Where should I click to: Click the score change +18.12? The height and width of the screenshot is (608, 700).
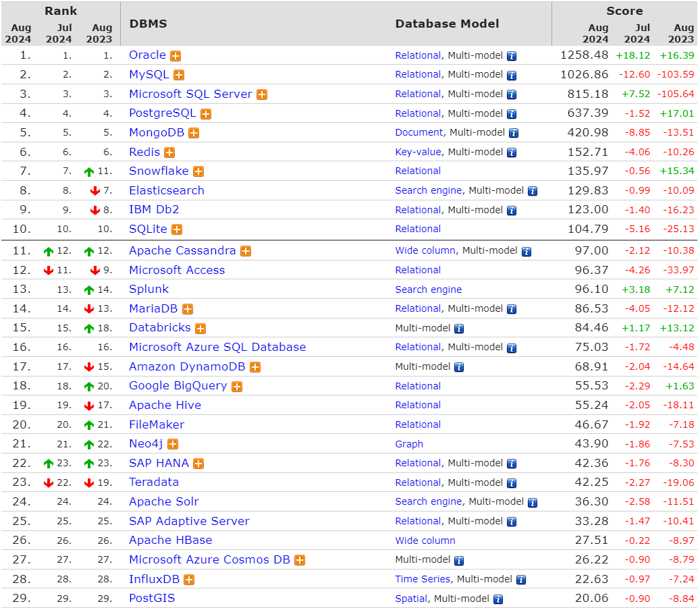(633, 55)
